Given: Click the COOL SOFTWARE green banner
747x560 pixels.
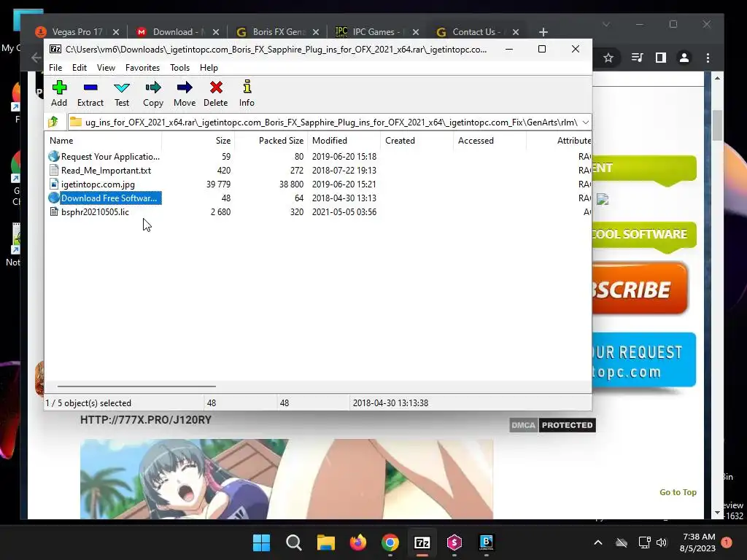Looking at the screenshot, I should pos(643,236).
